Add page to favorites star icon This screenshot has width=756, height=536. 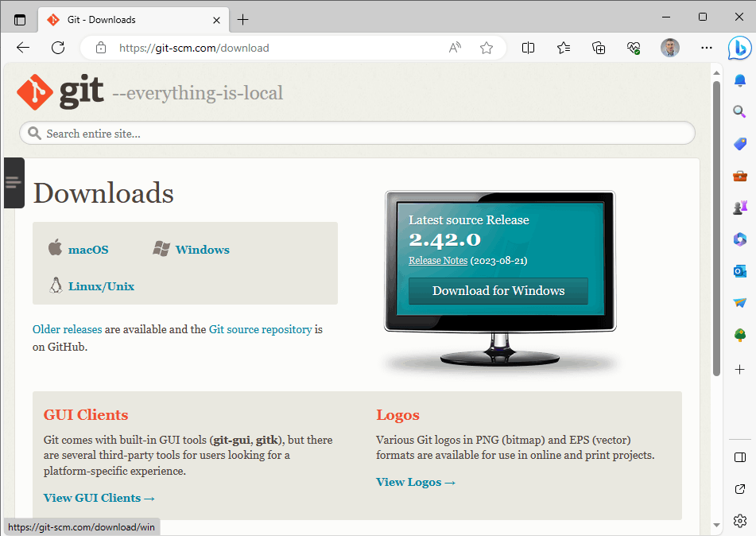pyautogui.click(x=487, y=48)
